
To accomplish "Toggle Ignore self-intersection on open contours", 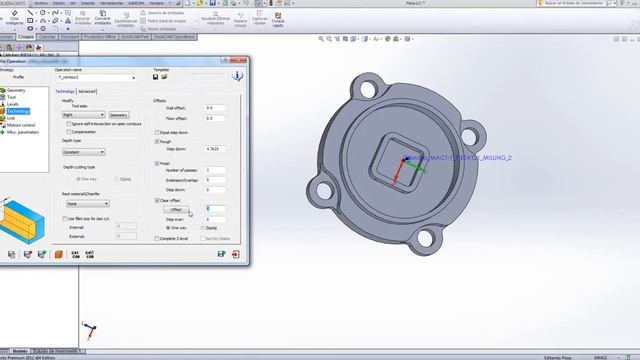I will [x=69, y=124].
